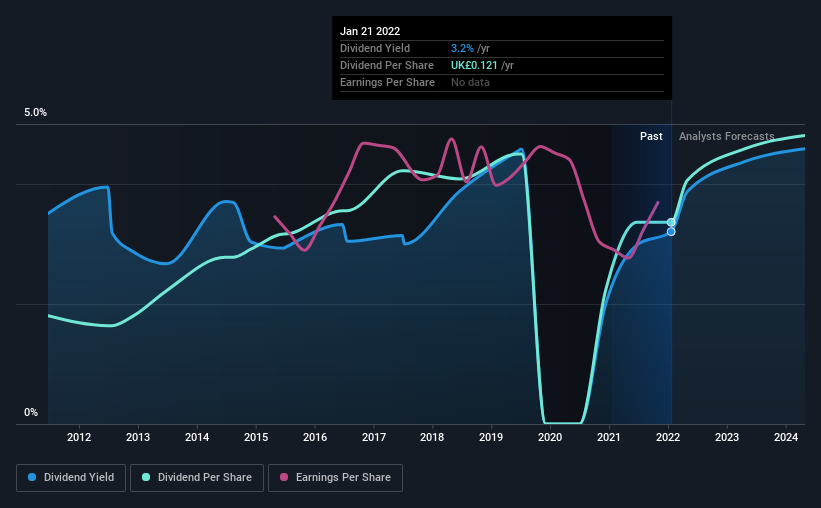821x508 pixels.
Task: Click the Jan 21 2022 tooltip date
Action: coord(370,31)
